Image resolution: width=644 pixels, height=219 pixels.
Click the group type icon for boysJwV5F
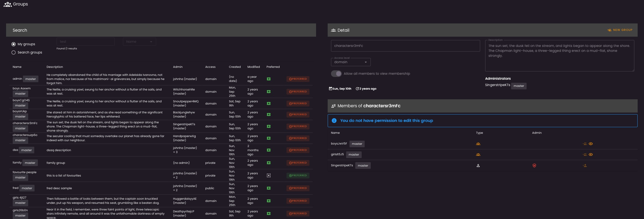click(478, 144)
